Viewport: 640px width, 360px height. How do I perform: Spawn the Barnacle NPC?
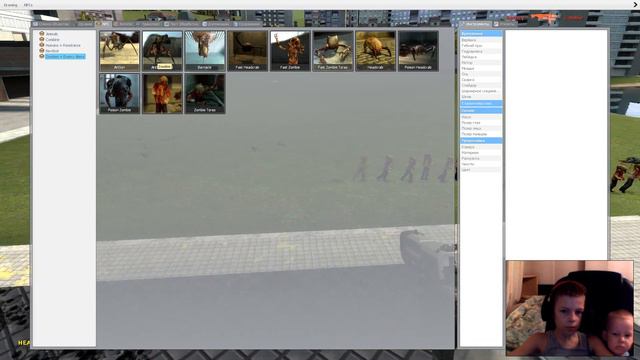click(204, 51)
